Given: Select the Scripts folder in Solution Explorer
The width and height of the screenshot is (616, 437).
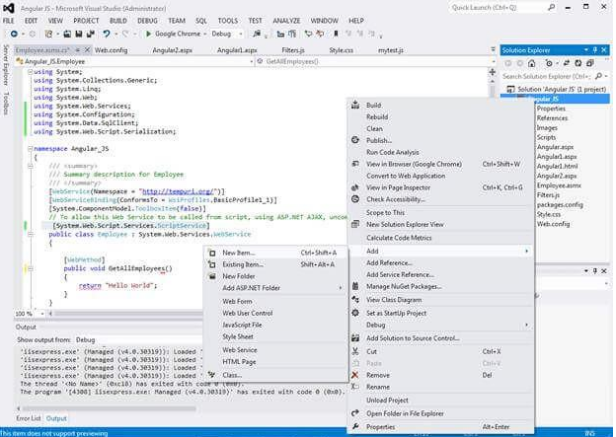Looking at the screenshot, I should (546, 137).
